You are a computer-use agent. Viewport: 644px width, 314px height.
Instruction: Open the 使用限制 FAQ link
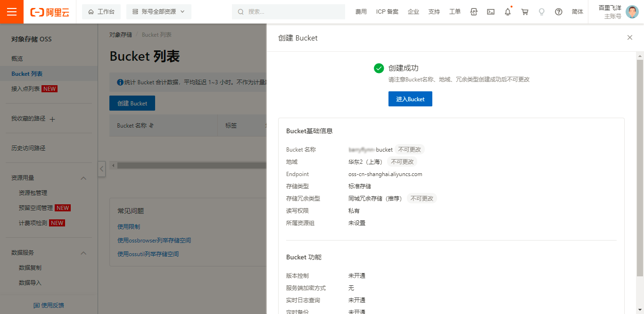click(x=129, y=226)
